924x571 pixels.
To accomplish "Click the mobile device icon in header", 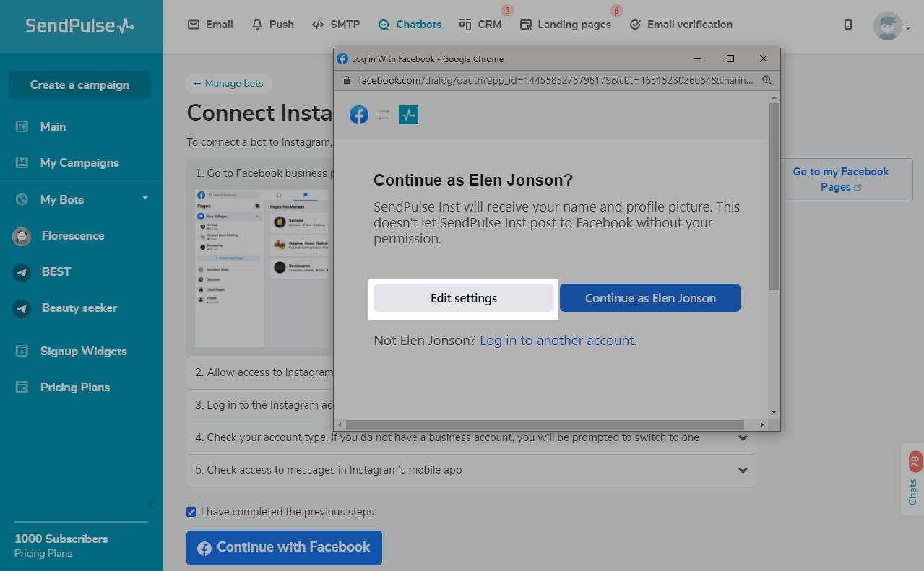I will click(848, 25).
